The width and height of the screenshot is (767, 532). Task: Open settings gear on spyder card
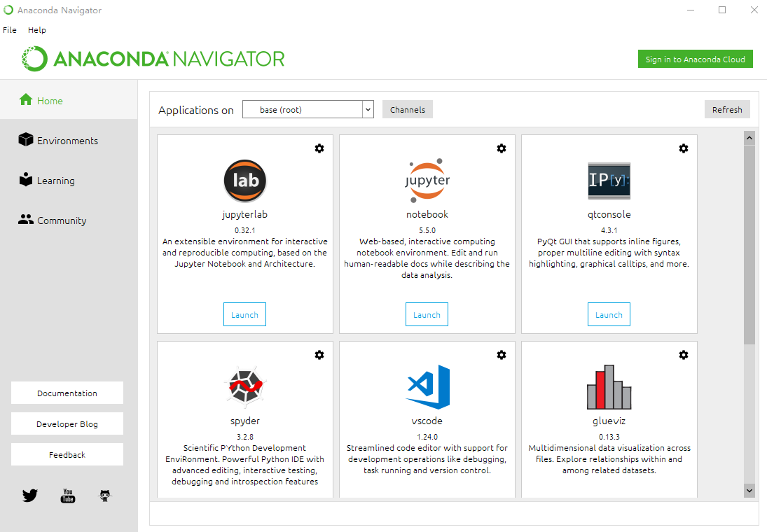319,355
